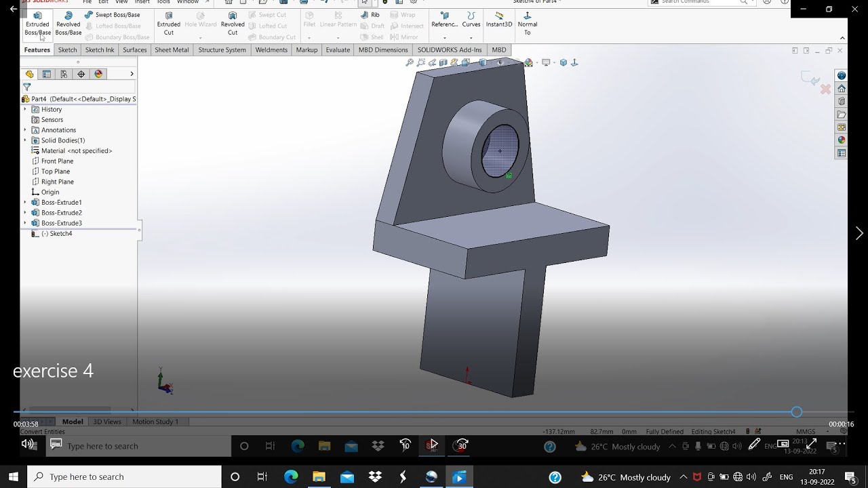Expand the Boss-Extrude3 feature

tap(26, 223)
